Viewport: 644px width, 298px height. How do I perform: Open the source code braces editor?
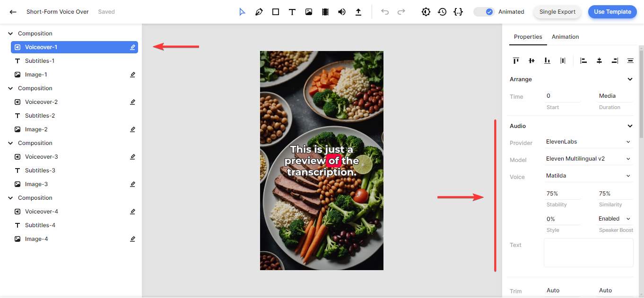(x=458, y=12)
